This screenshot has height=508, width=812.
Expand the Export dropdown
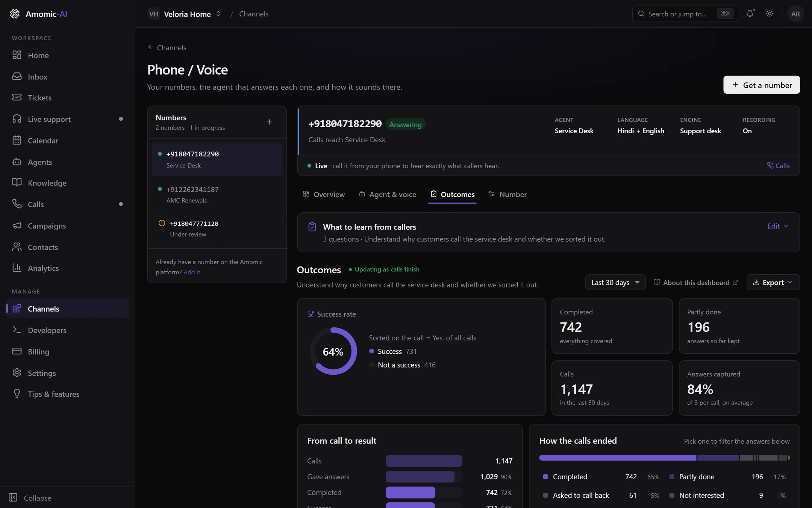(773, 282)
